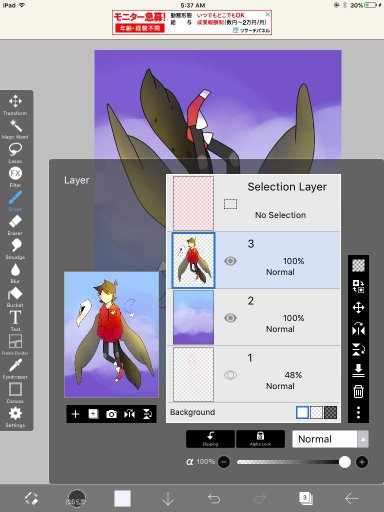Open three-dot more options menu
Viewport: 384px width, 512px height.
358,412
